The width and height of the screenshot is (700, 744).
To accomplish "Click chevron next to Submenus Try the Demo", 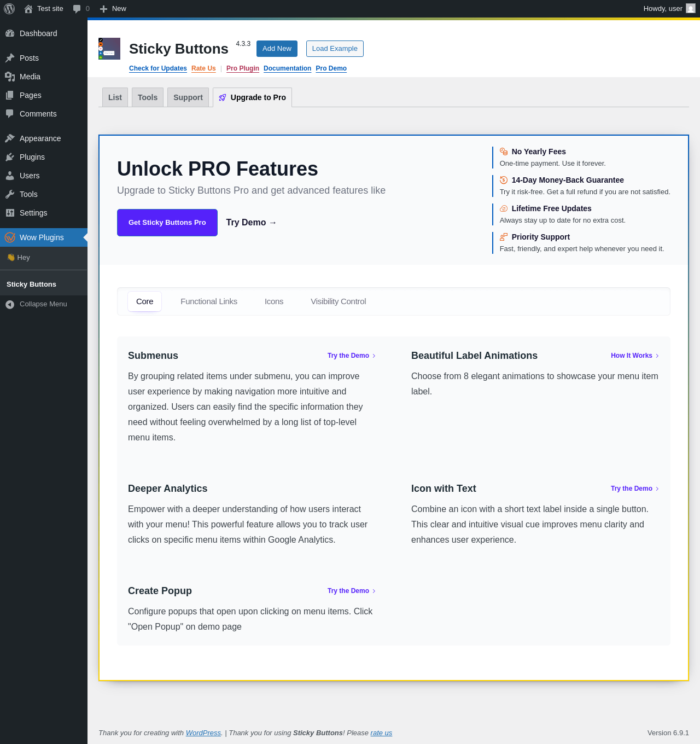I will pos(374,356).
